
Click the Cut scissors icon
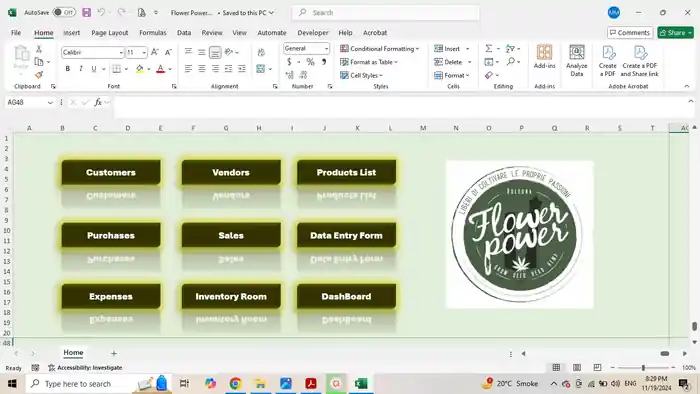(39, 49)
